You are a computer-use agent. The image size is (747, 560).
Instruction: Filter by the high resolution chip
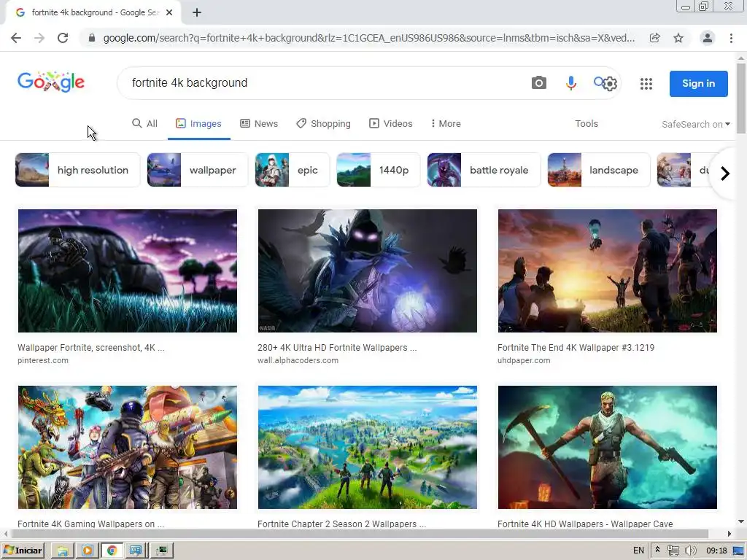click(x=77, y=170)
